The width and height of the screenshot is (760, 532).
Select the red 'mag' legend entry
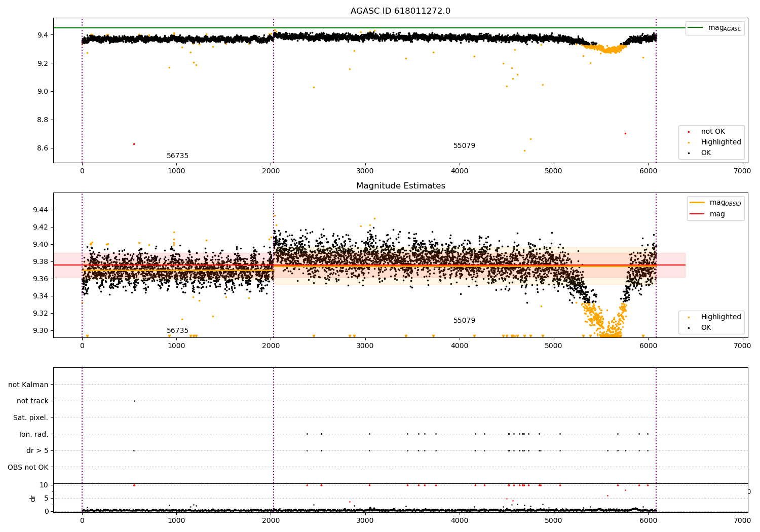[707, 214]
